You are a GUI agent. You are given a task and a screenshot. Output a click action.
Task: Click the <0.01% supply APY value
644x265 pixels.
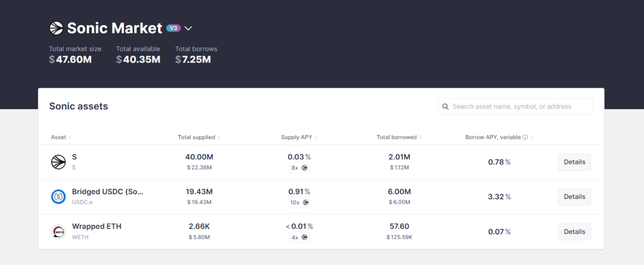299,227
